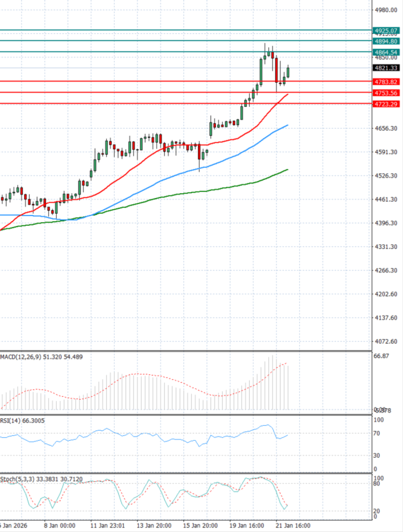Select the support level tag 4783.82
The image size is (403, 532).
point(385,81)
